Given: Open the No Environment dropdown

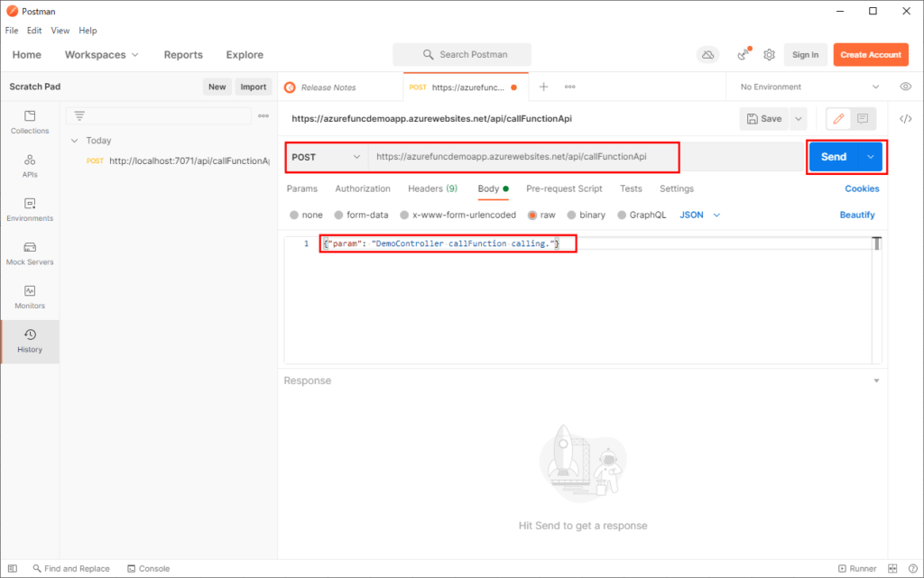Looking at the screenshot, I should pos(803,87).
